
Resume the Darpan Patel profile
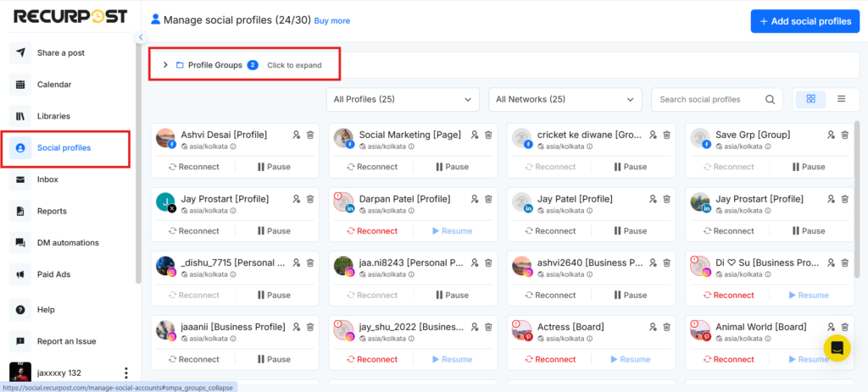(453, 230)
